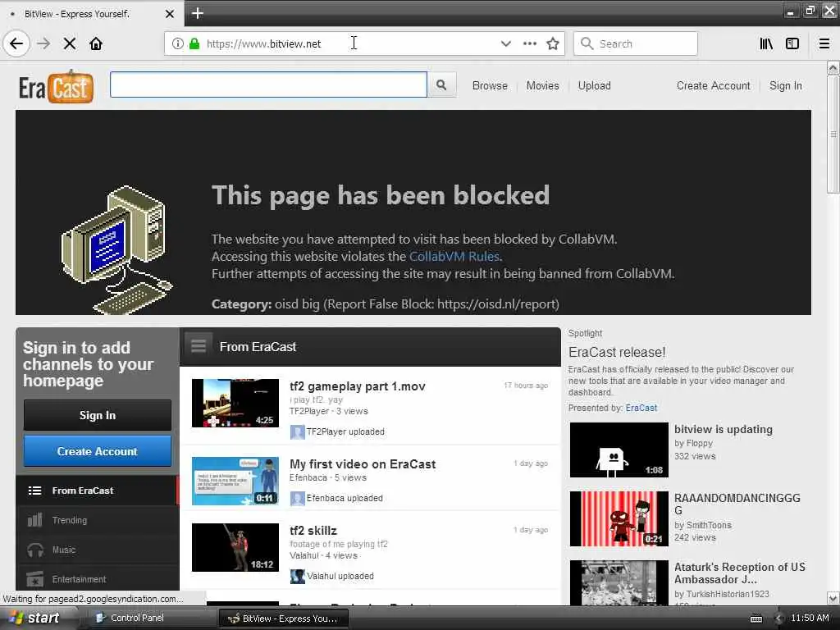Click the Efenbaca uploader avatar
The width and height of the screenshot is (840, 630).
coord(297,498)
